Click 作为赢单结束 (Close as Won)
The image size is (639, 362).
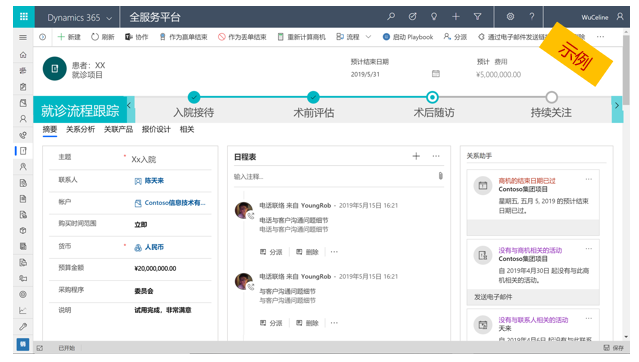(183, 37)
